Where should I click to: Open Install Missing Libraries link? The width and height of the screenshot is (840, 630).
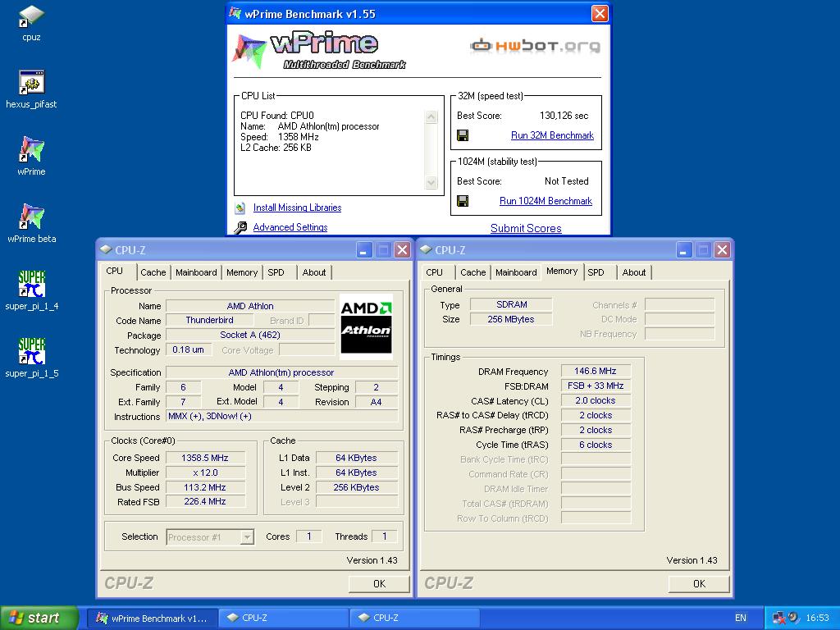click(x=297, y=208)
